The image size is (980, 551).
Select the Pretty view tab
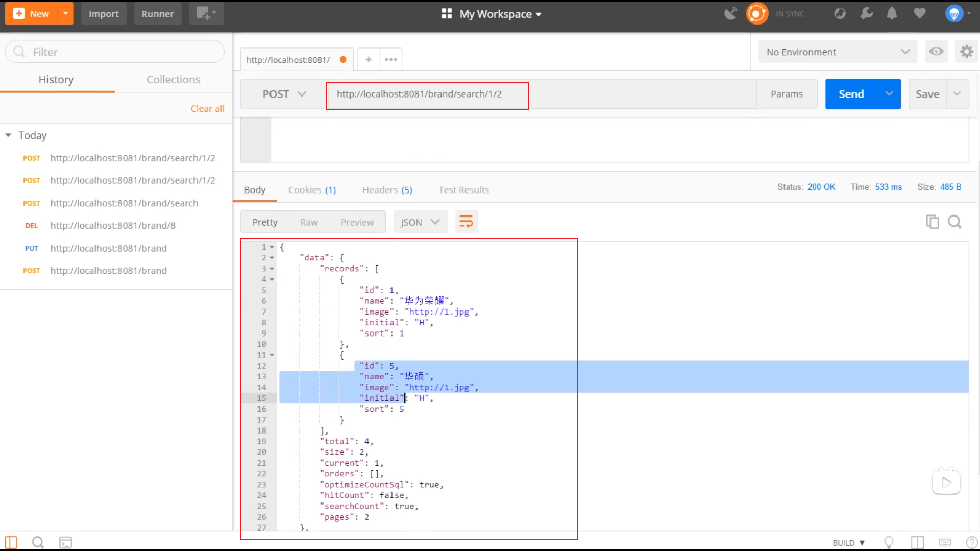tap(265, 222)
